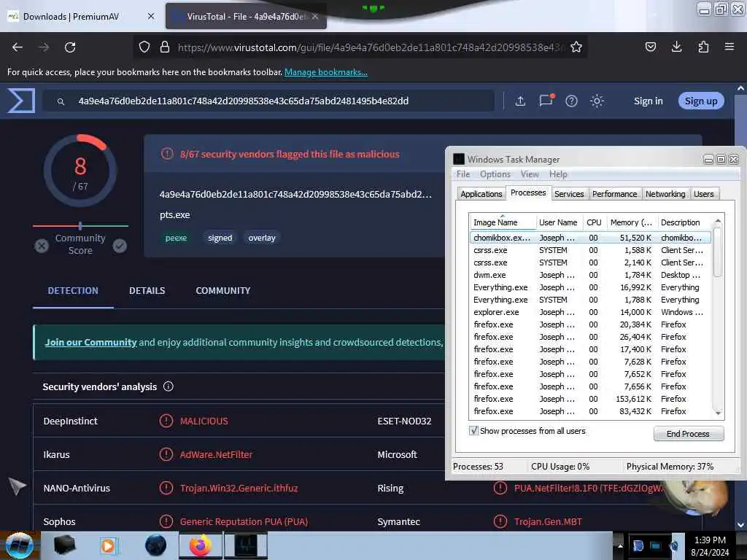This screenshot has height=560, width=747.
Task: Open Task Manager Help menu
Action: [558, 174]
